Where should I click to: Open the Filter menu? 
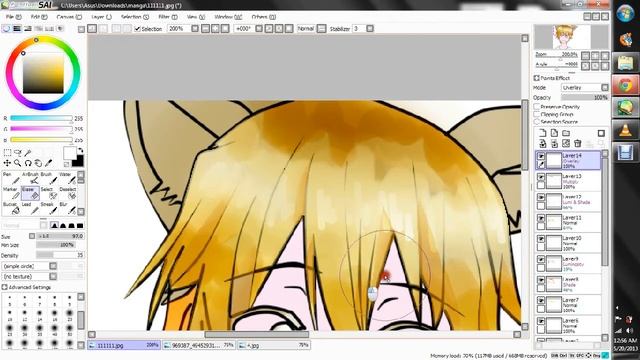coord(168,17)
